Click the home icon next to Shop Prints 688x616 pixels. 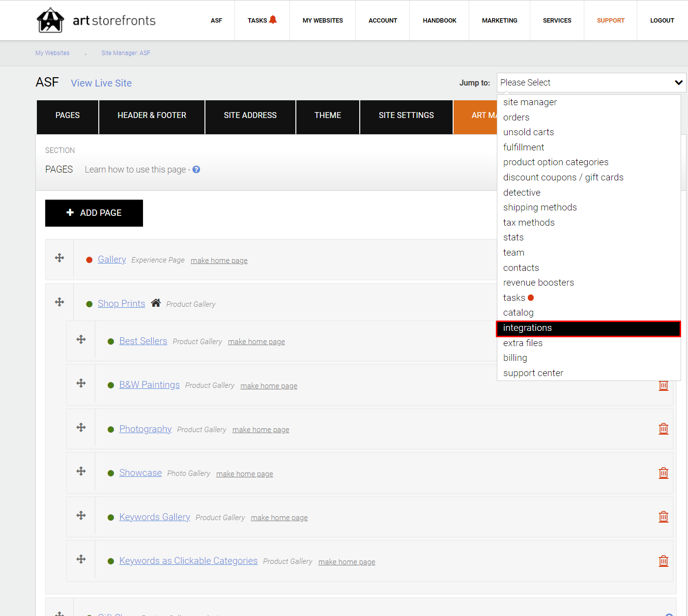[156, 303]
